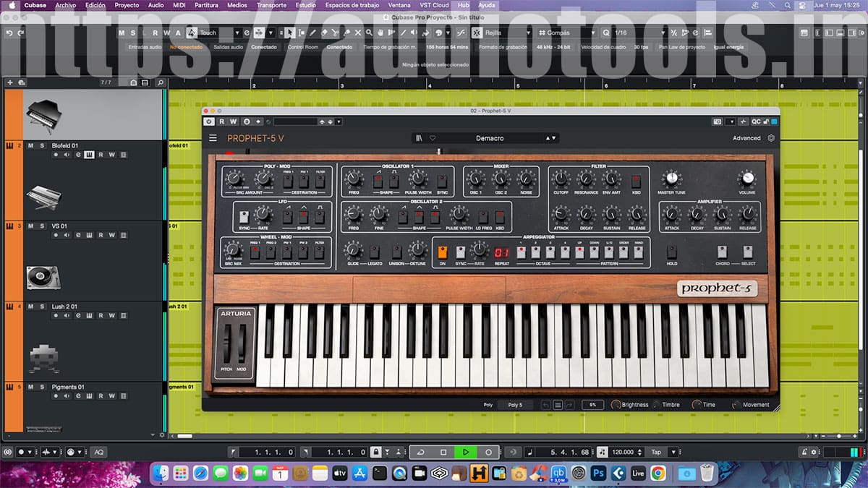
Task: Open the Poly 5 voice mode selector
Action: click(x=515, y=405)
